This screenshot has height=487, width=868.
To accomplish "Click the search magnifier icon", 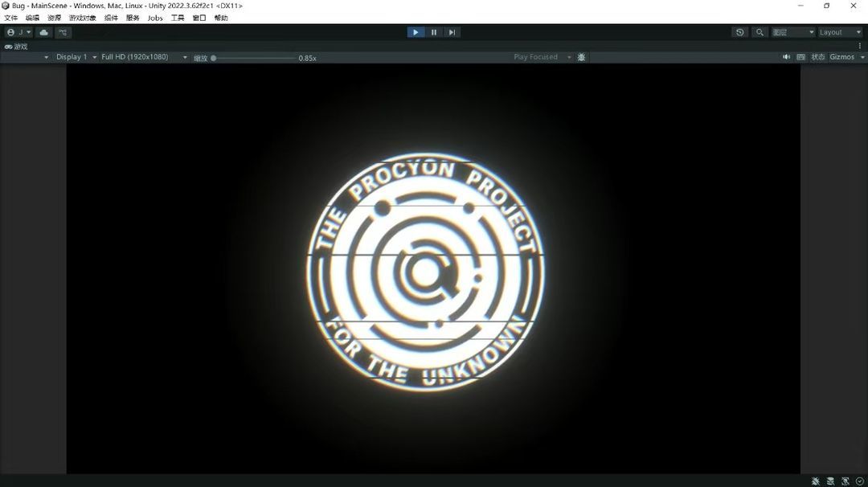I will pos(759,32).
